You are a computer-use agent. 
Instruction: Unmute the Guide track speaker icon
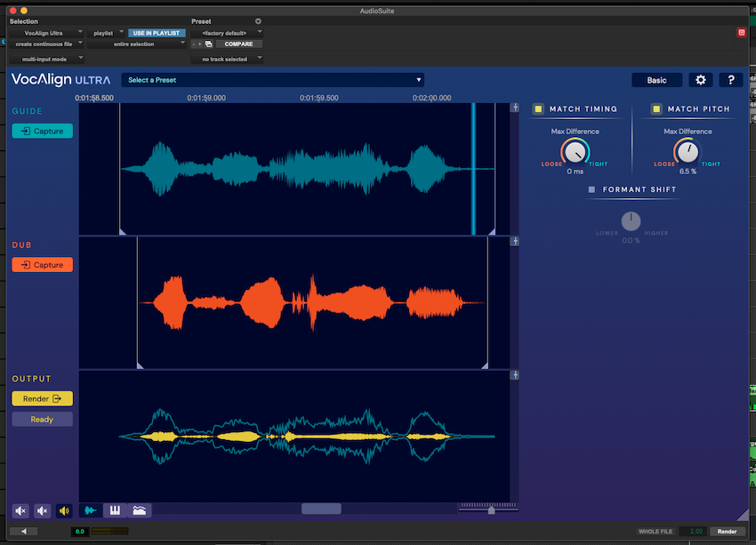[20, 510]
